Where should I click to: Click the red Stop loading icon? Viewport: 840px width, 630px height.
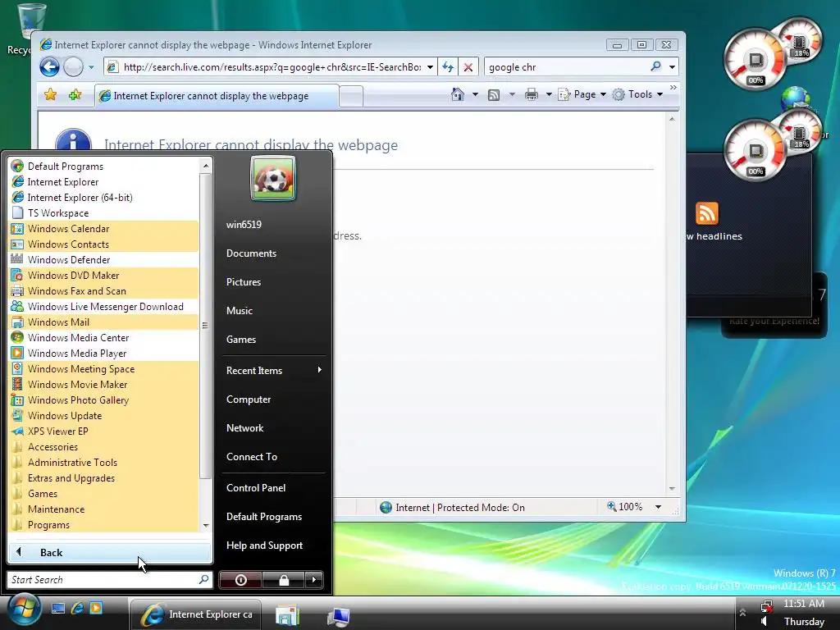468,67
